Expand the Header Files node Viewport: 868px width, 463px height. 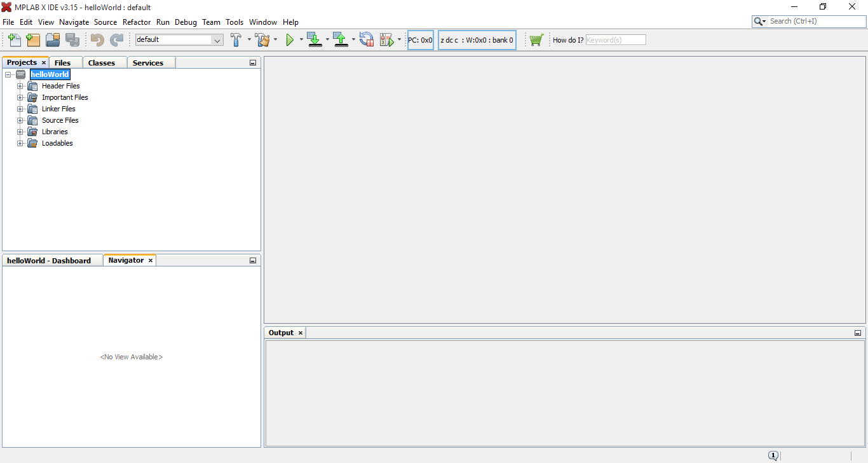[x=20, y=86]
